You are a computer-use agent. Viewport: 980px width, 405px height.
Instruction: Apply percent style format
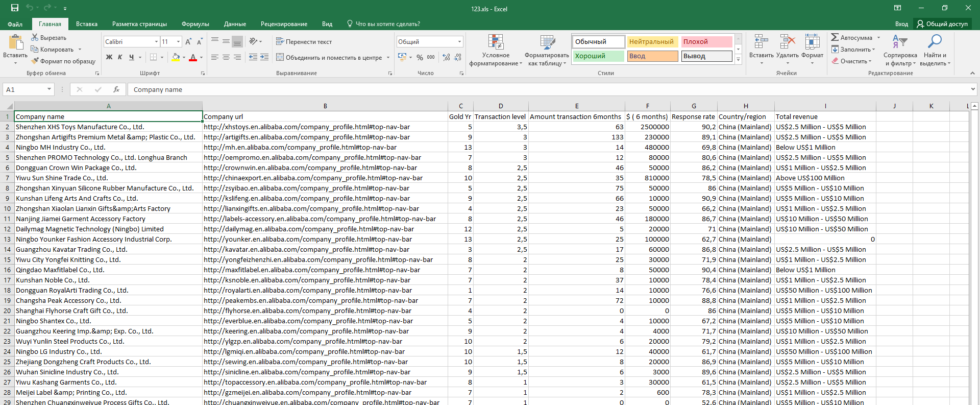[x=420, y=57]
